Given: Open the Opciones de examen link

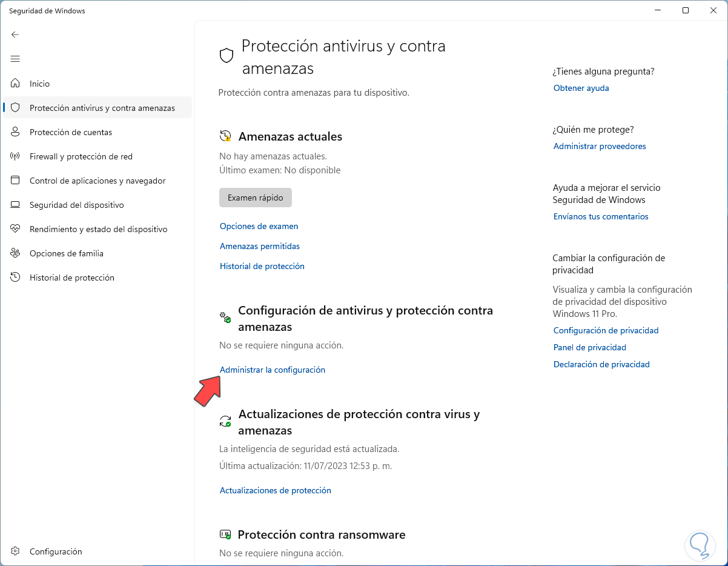Looking at the screenshot, I should click(x=259, y=226).
